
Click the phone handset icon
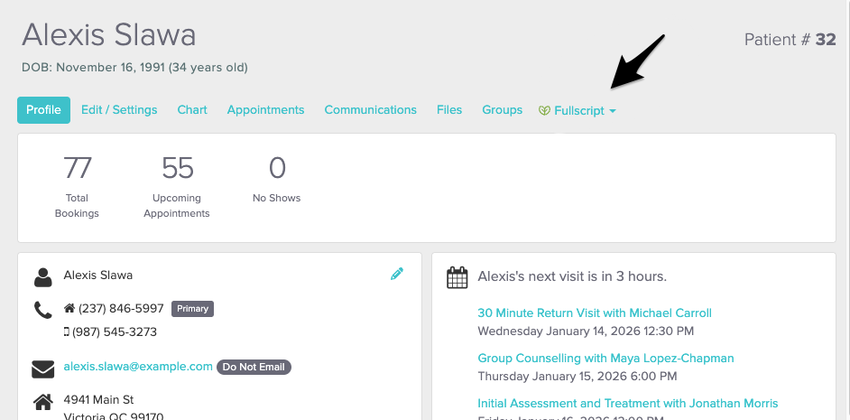[x=43, y=310]
